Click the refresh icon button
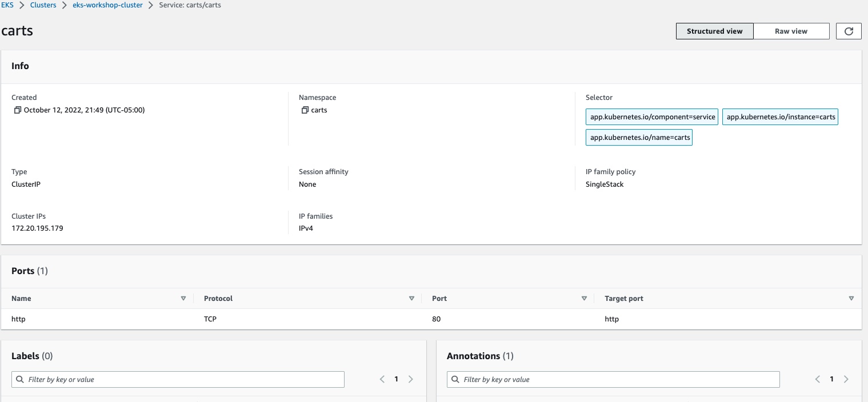The height and width of the screenshot is (402, 868). pyautogui.click(x=849, y=31)
